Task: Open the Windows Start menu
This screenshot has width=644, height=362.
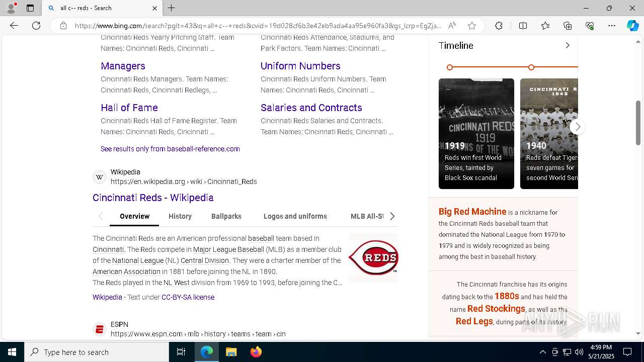Action: 12,352
